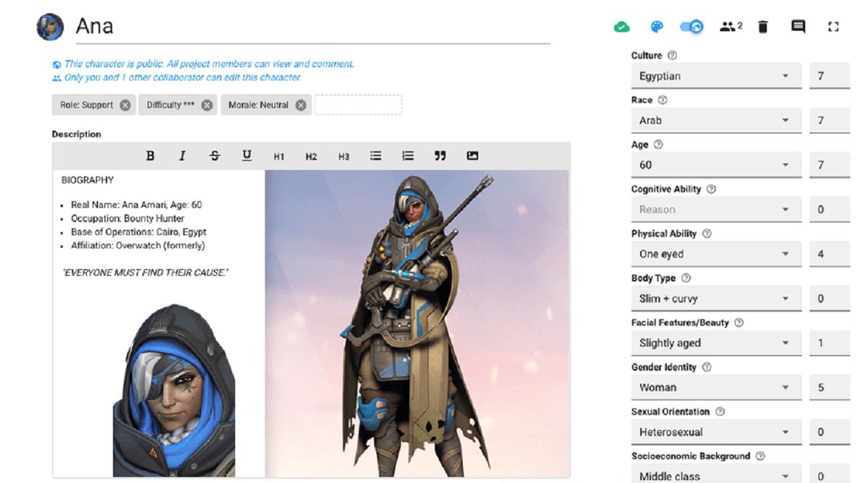Toggle italic formatting in the description editor
This screenshot has width=868, height=483.
point(182,155)
